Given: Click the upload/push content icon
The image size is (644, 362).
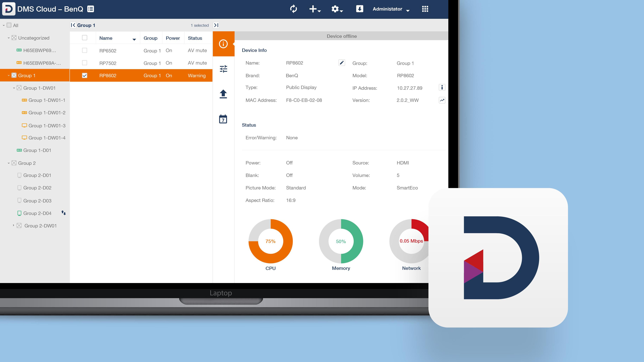Looking at the screenshot, I should point(223,93).
